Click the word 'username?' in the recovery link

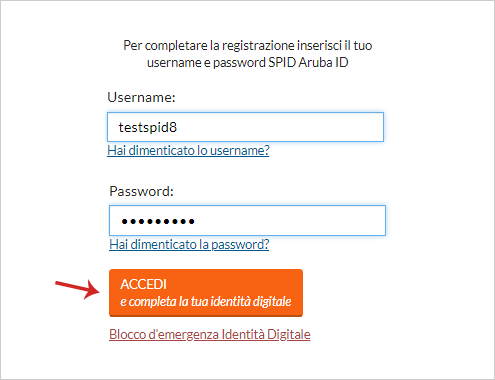pos(240,150)
